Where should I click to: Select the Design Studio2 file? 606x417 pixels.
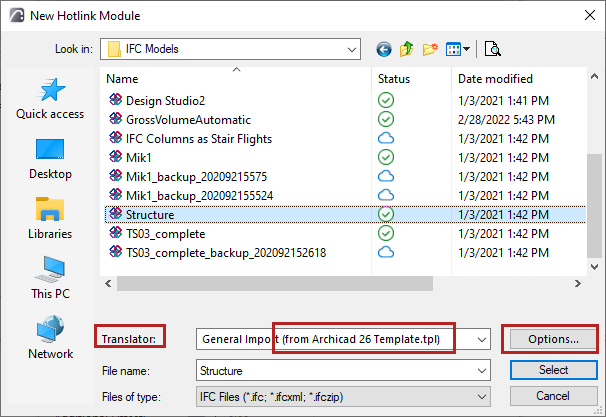pos(165,100)
